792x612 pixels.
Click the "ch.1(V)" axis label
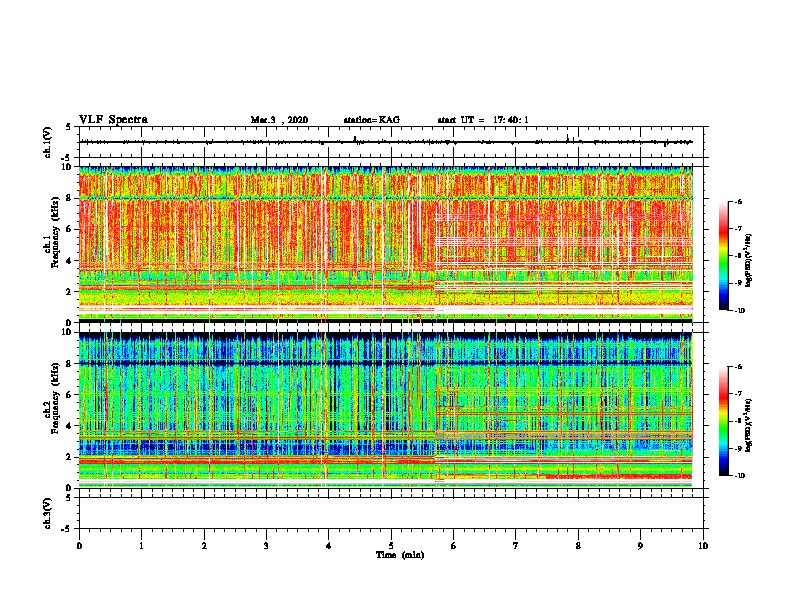pyautogui.click(x=48, y=142)
